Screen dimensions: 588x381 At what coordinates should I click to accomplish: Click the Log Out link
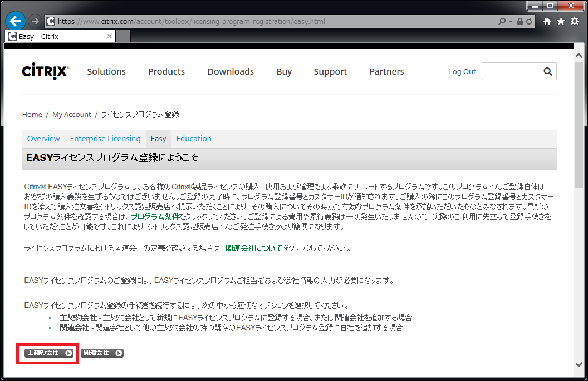(462, 71)
